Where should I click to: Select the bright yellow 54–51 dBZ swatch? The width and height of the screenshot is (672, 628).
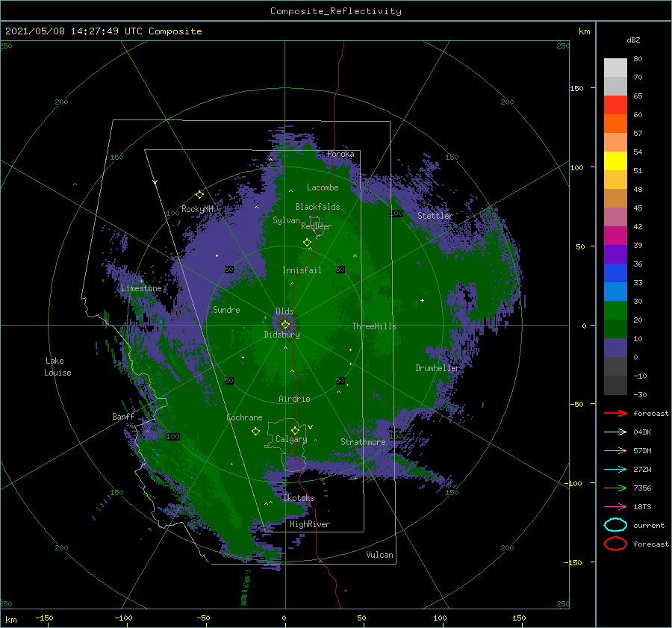coord(615,161)
